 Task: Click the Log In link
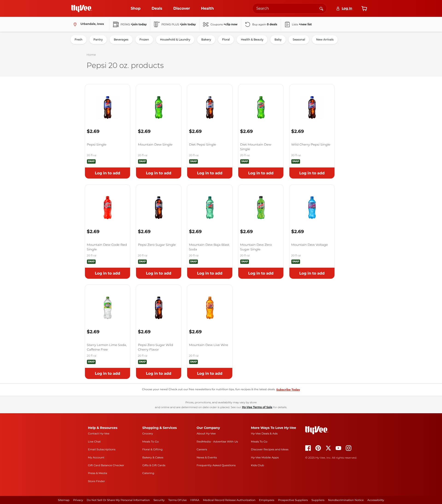347,8
